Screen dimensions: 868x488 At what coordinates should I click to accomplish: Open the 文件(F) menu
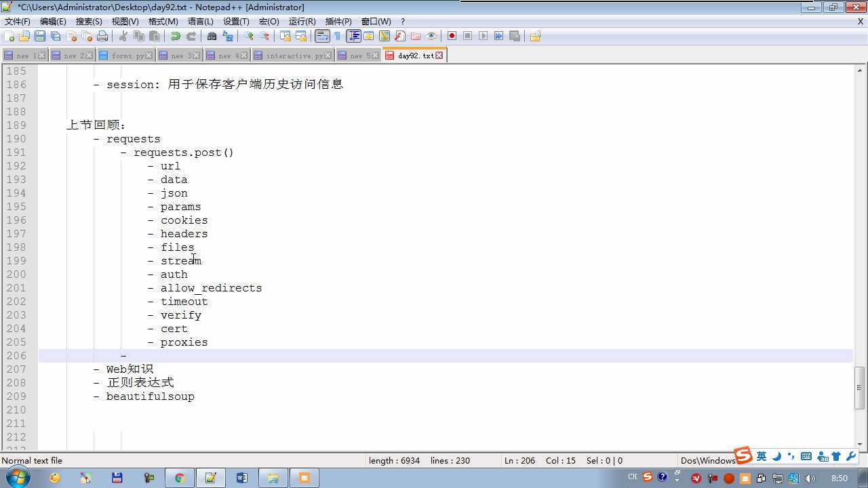click(17, 22)
